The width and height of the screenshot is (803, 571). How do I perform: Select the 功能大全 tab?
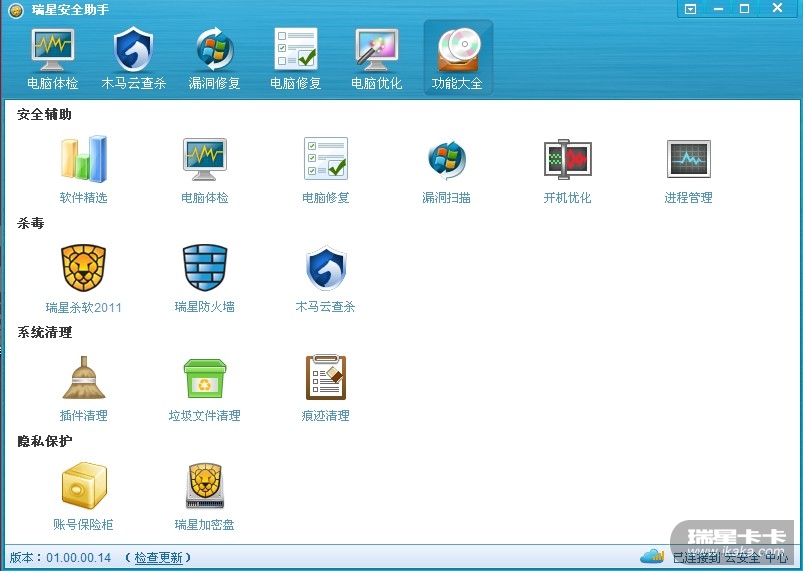(458, 58)
